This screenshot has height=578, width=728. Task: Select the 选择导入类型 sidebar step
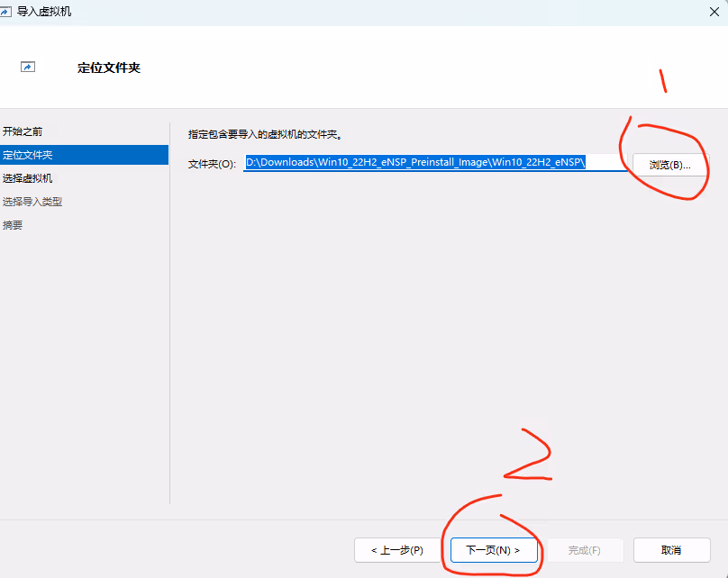click(x=32, y=202)
